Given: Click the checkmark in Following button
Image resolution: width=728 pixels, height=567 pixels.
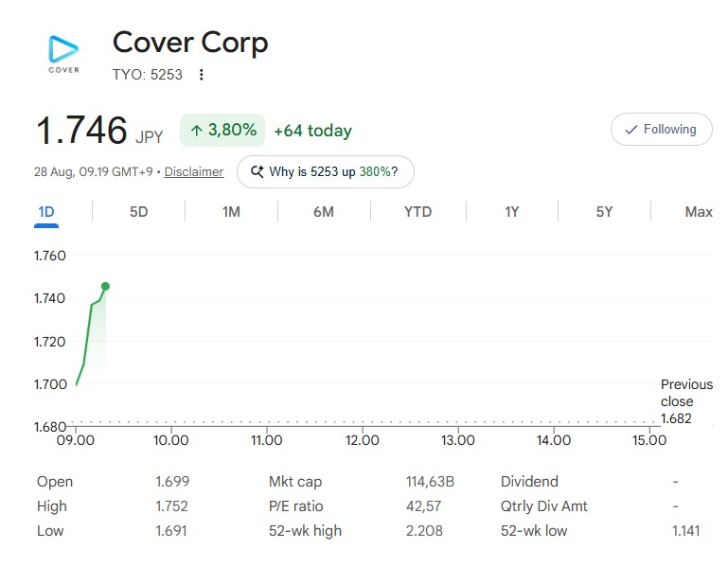Looking at the screenshot, I should coord(630,130).
